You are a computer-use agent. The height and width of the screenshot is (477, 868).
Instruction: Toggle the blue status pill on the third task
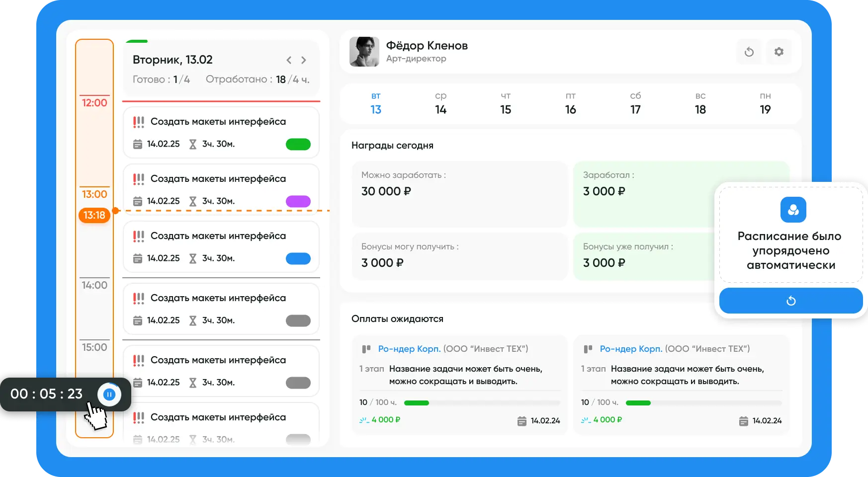tap(298, 258)
